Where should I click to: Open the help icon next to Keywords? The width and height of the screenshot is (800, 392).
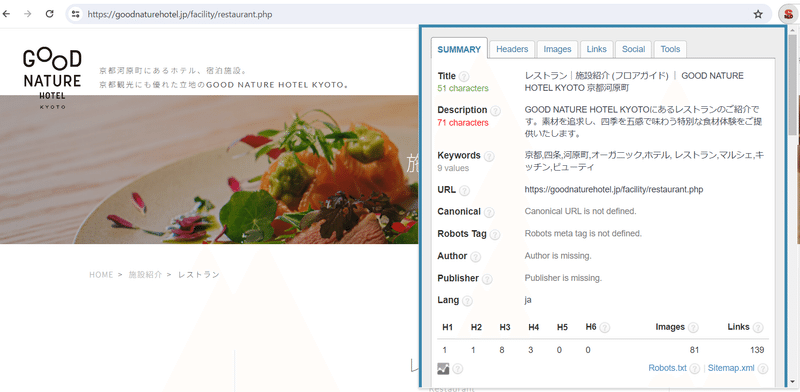[x=489, y=156]
